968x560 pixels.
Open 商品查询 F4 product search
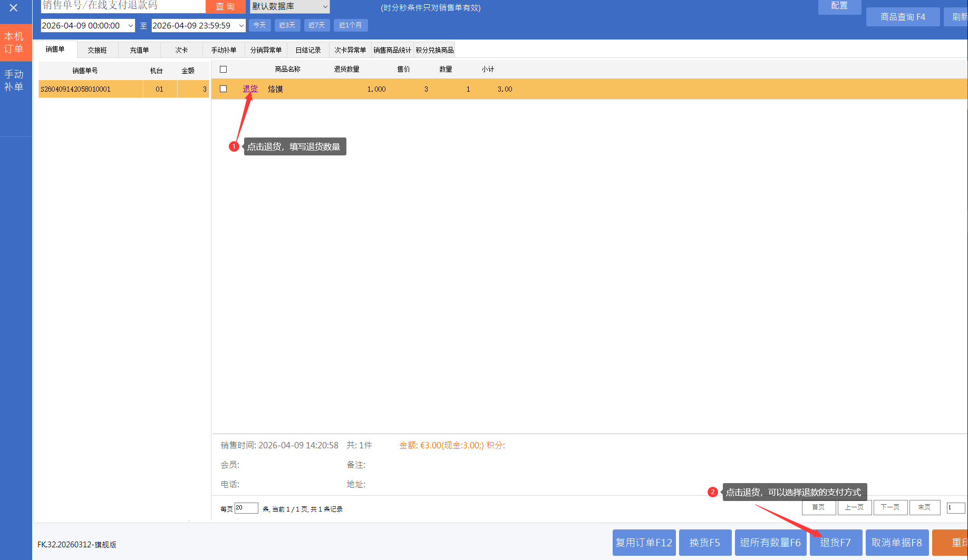point(902,17)
